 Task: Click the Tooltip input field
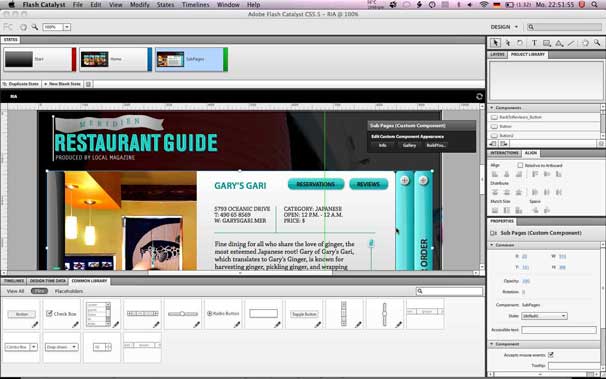574,365
